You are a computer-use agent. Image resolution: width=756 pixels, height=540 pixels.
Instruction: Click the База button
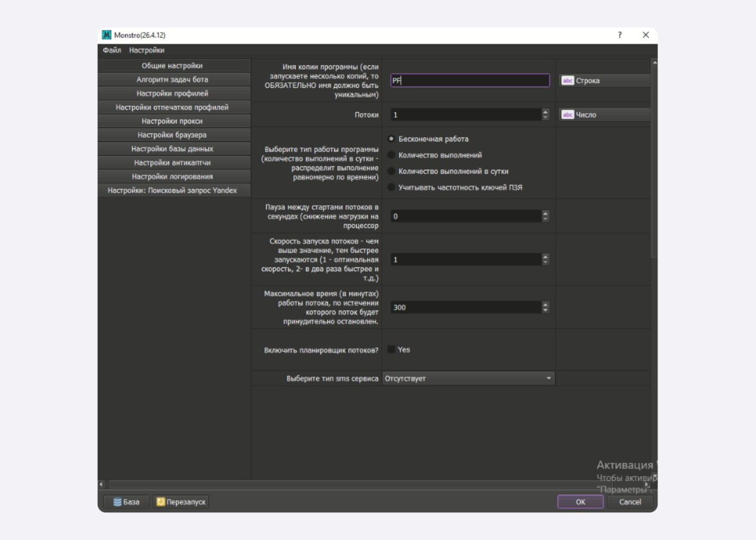coord(126,502)
